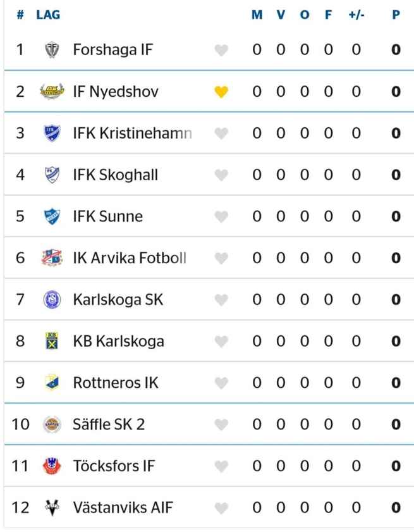
Task: Click the KB Karlskoga club badge
Action: tap(52, 342)
